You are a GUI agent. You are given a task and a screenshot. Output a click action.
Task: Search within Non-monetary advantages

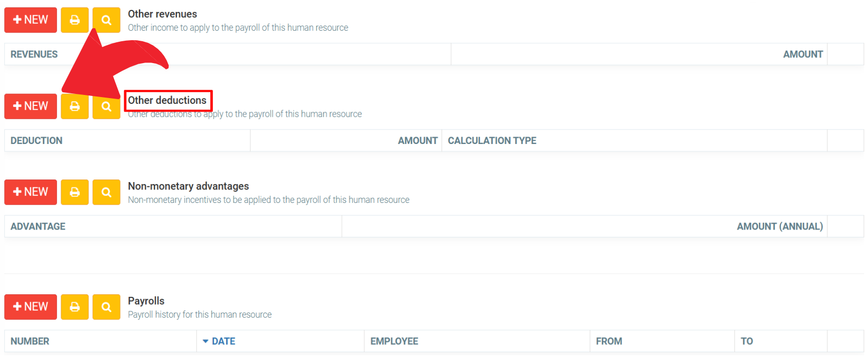point(106,192)
